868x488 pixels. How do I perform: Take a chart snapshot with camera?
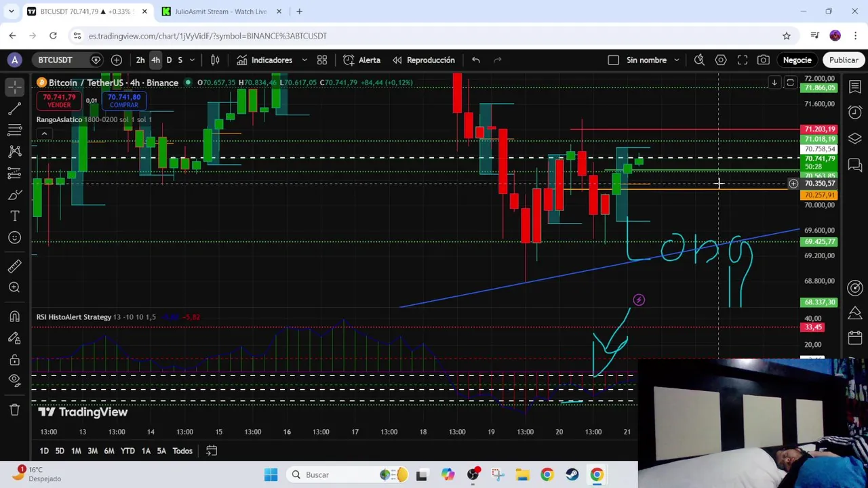coord(764,60)
